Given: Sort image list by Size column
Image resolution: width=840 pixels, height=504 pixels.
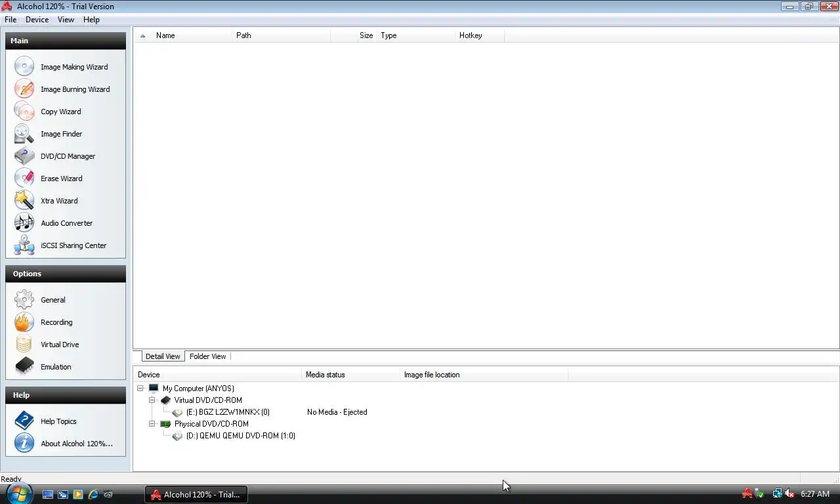Looking at the screenshot, I should 354,35.
